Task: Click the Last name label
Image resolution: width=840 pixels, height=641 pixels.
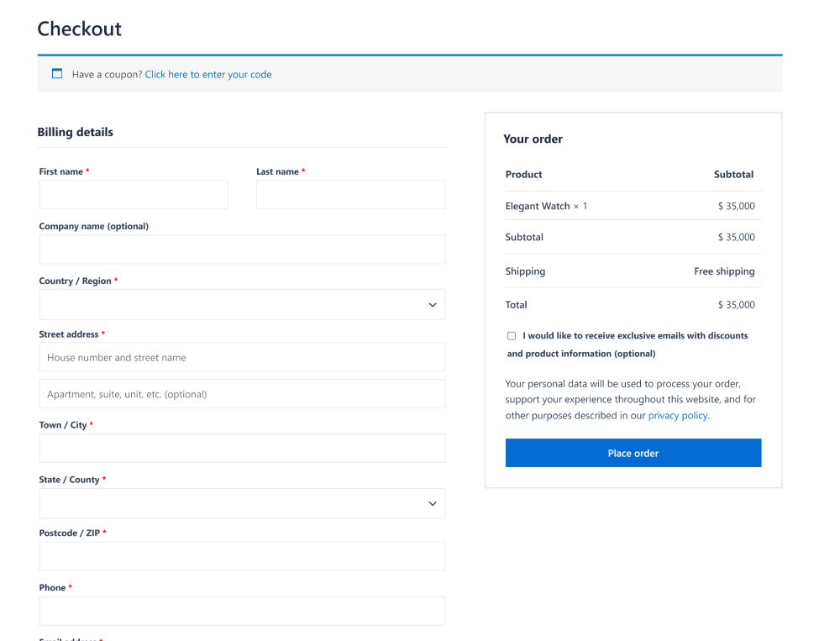Action: pyautogui.click(x=277, y=171)
